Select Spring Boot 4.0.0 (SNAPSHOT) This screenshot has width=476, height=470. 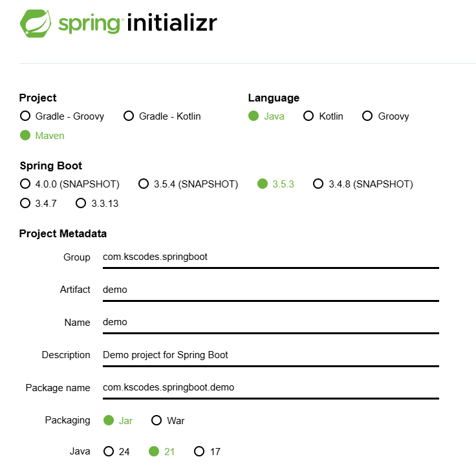25,184
